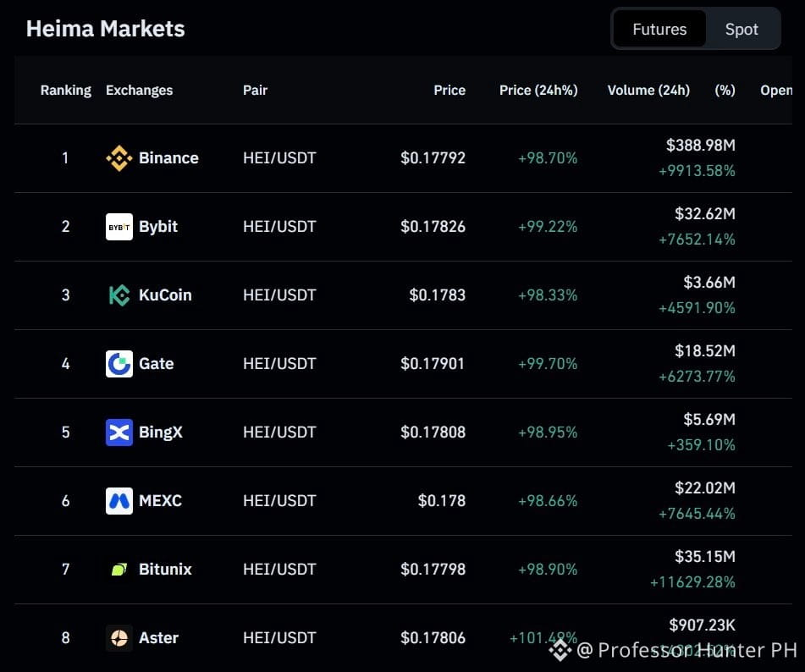Select the Gate HEI/USDT pair
The height and width of the screenshot is (672, 805).
tap(279, 364)
